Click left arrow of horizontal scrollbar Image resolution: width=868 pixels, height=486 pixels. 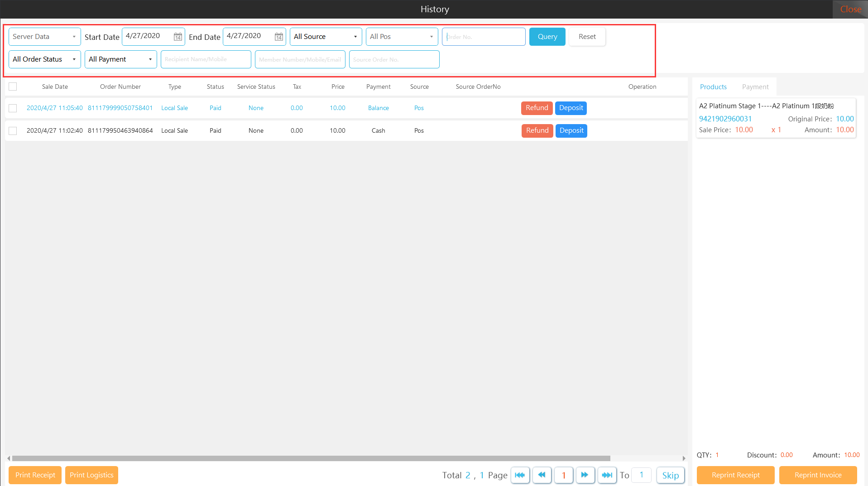(9, 458)
